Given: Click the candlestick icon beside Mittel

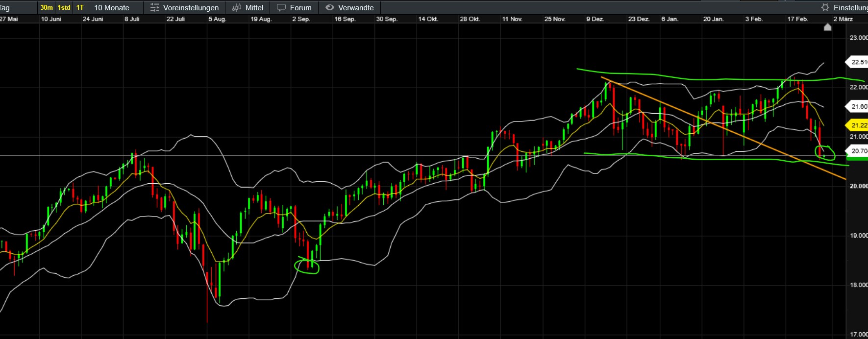Looking at the screenshot, I should 237,7.
